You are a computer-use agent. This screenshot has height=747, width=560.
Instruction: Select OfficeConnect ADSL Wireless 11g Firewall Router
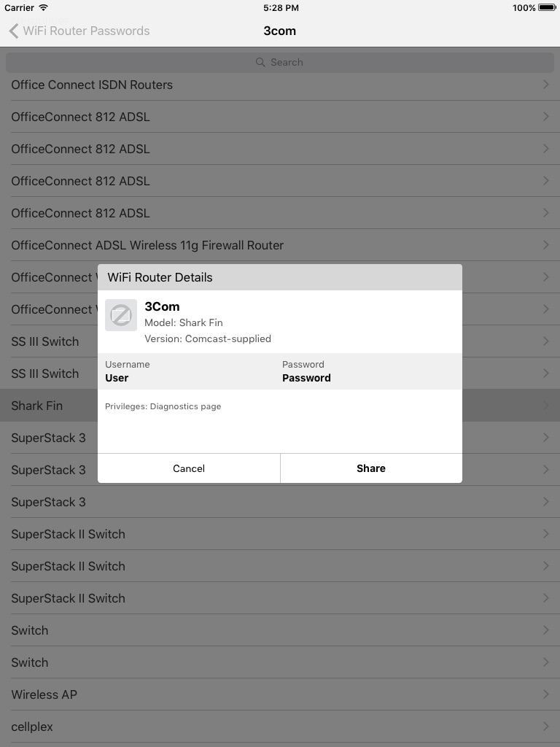coord(147,245)
